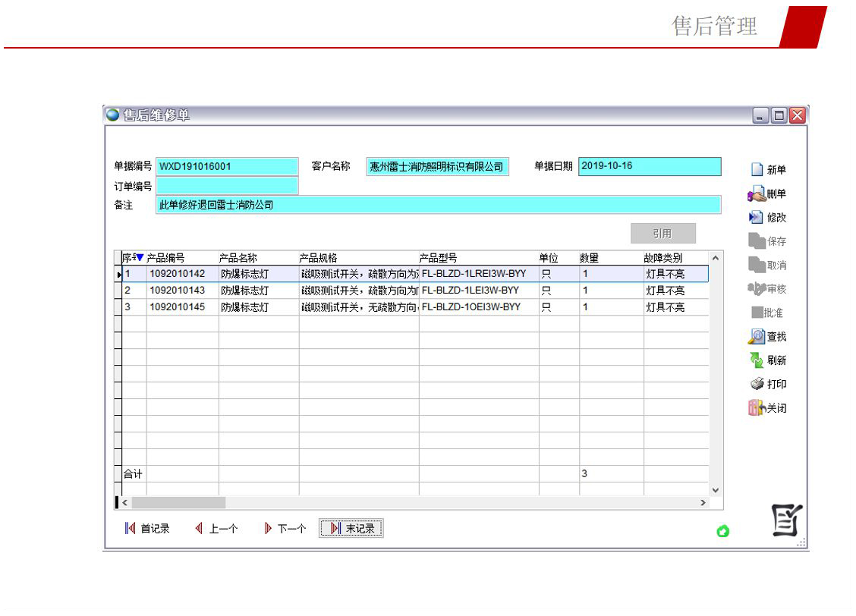Screen dimensions: 856x616
Task: Select the row with product 1092010143
Action: click(177, 291)
